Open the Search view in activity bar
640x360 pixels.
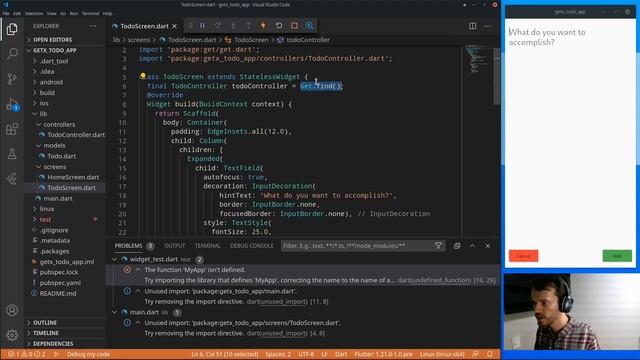click(x=12, y=53)
